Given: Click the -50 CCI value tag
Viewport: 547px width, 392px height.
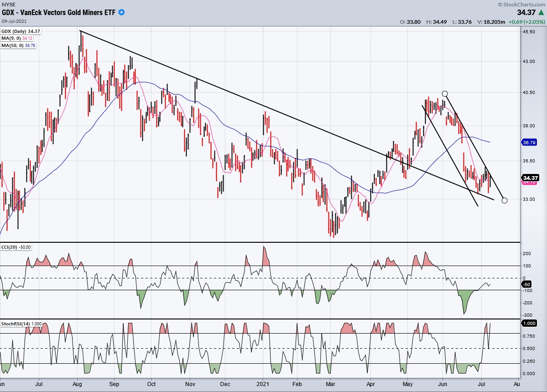Looking at the screenshot, I should pos(526,284).
